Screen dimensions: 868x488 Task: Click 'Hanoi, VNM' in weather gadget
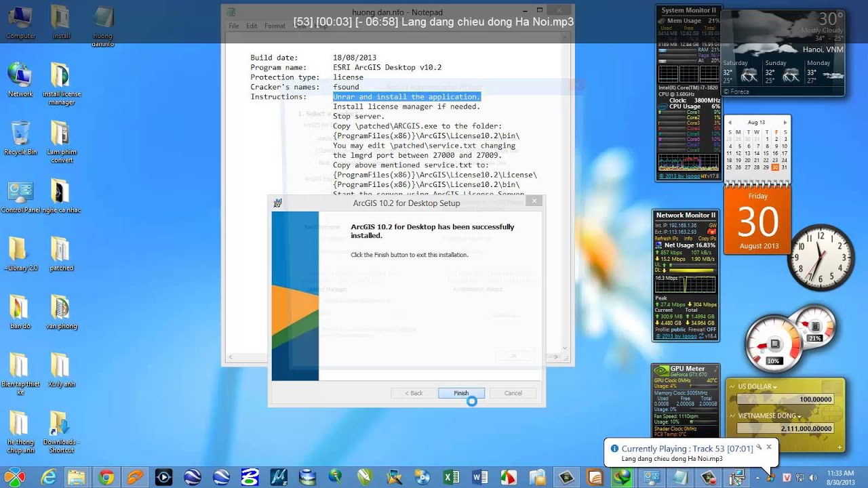click(x=823, y=49)
